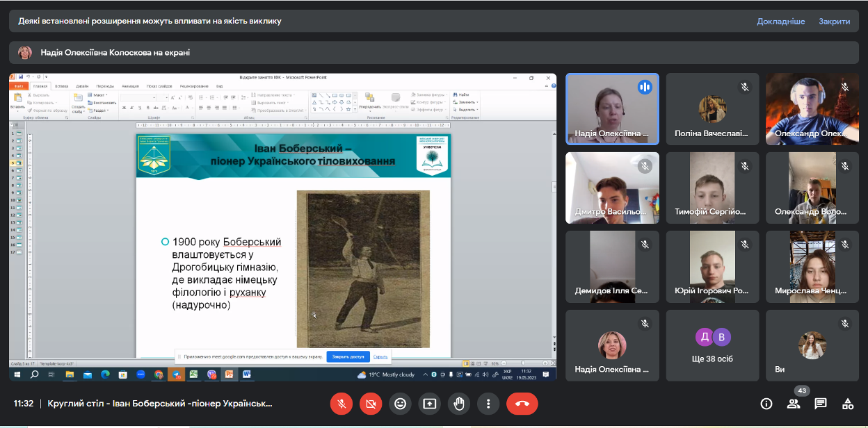This screenshot has height=428, width=868.
Task: Raise your hand in the meeting
Action: (458, 403)
